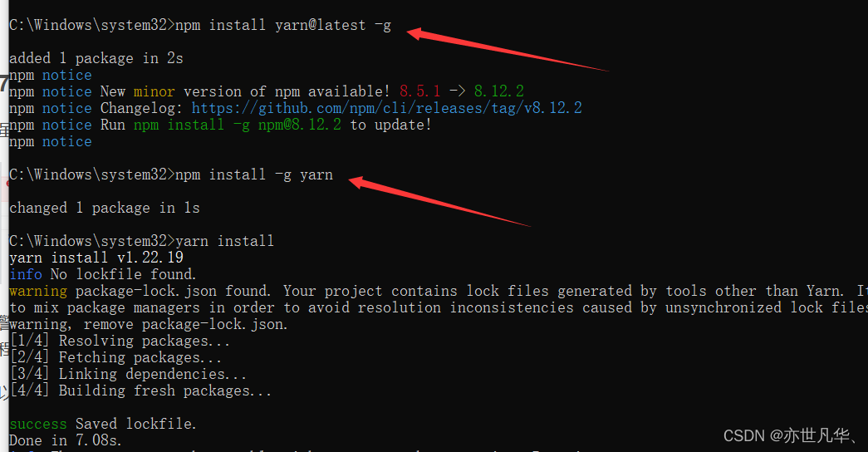This screenshot has width=868, height=452.
Task: Click the '[1/4] Resolving packages...' line
Action: click(x=119, y=341)
